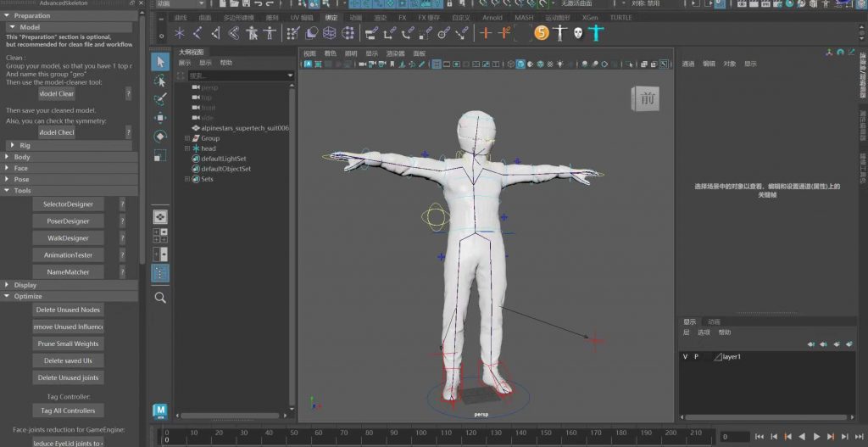Click the PoserDesigner button
The image size is (868, 447).
pos(68,221)
